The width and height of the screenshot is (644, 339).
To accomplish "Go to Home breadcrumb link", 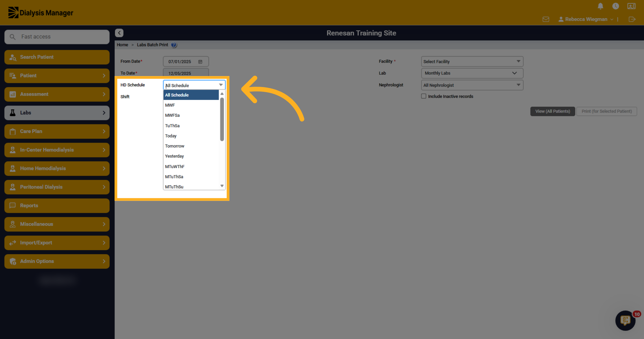I will tap(122, 45).
